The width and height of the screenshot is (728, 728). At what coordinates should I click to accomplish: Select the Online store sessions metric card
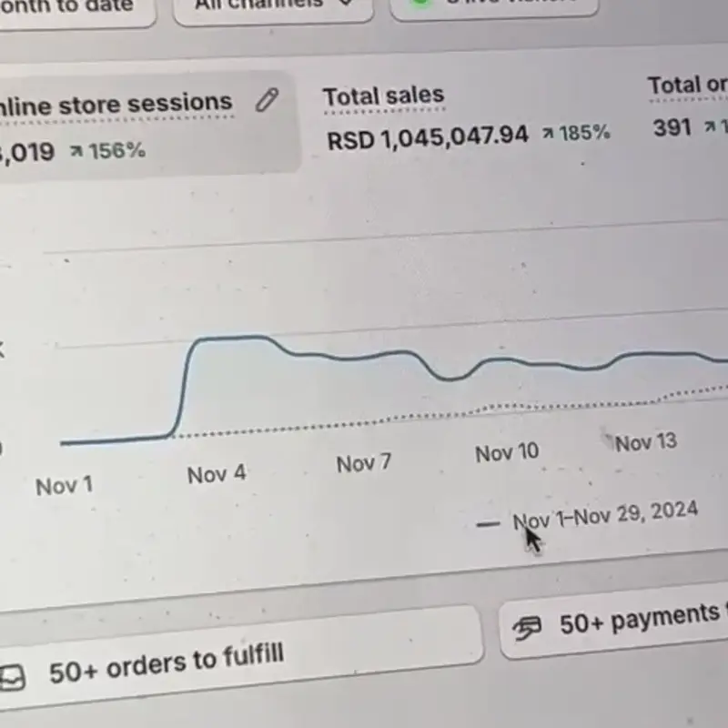coord(136,125)
